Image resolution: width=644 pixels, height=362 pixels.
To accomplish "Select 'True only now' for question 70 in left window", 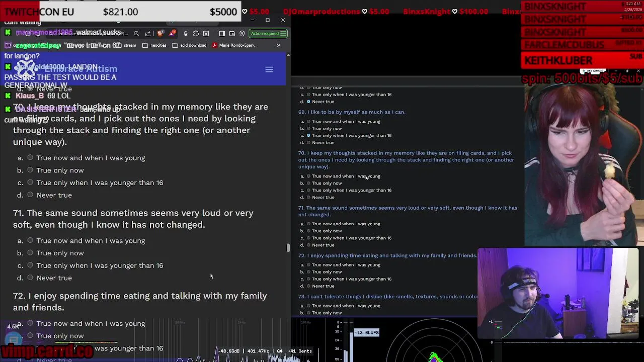I will pyautogui.click(x=30, y=170).
